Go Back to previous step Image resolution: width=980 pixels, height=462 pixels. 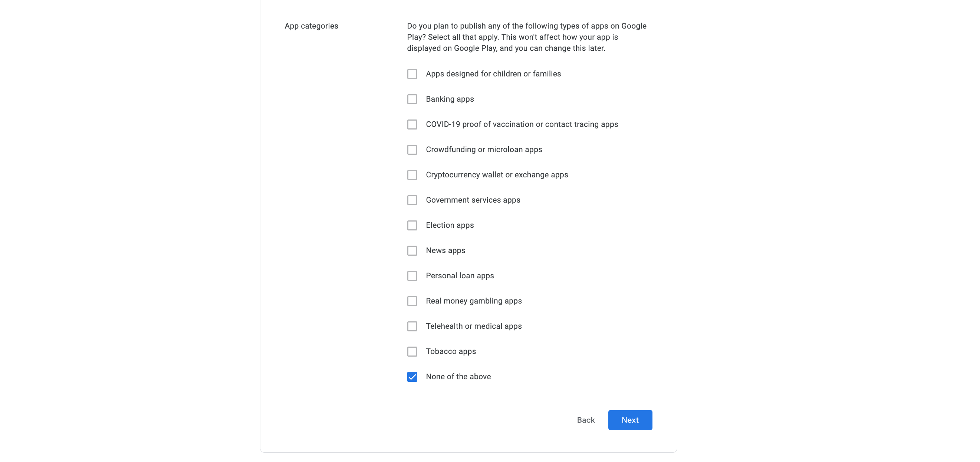coord(585,420)
